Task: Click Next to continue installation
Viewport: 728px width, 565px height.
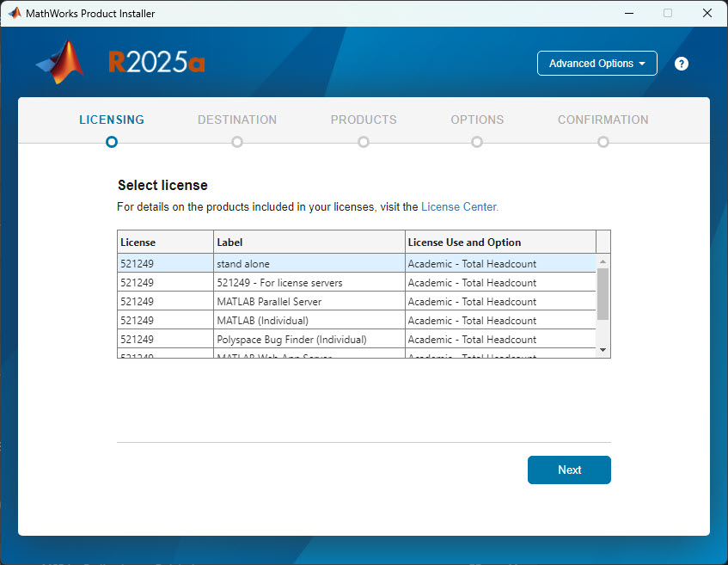Action: pos(569,470)
